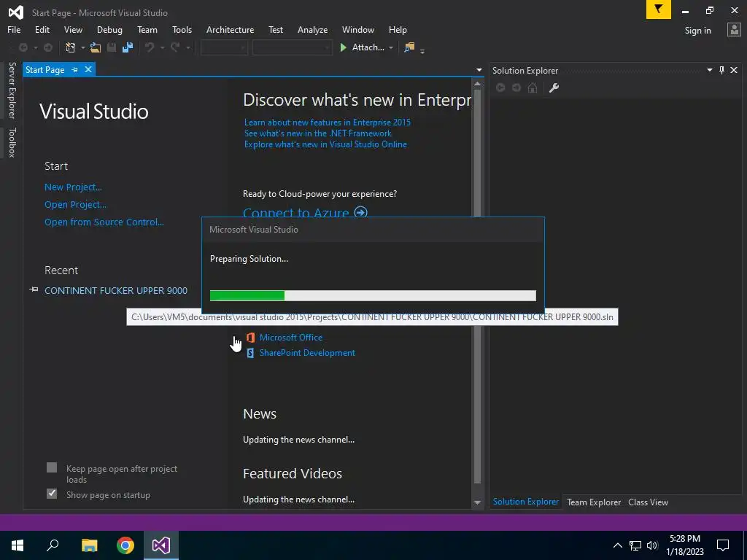747x560 pixels.
Task: Click the Solution Explorer Home icon
Action: pos(533,87)
